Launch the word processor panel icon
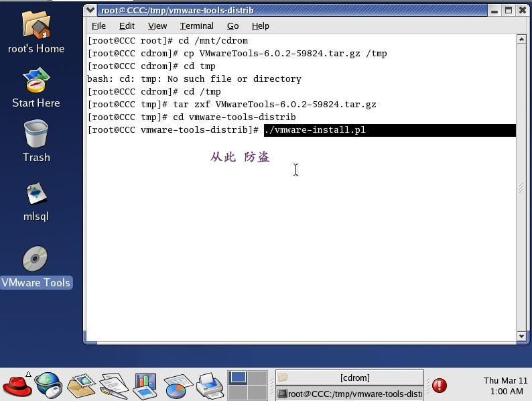 (113, 385)
